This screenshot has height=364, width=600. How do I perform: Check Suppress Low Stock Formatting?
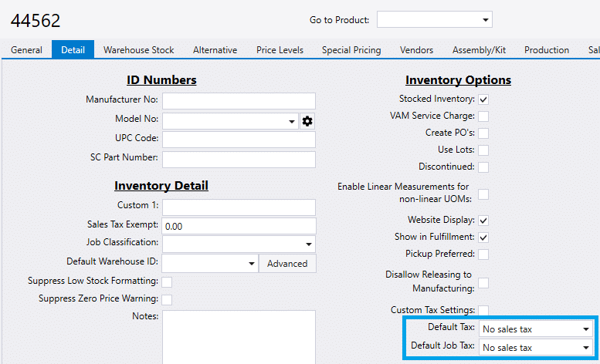coord(167,282)
